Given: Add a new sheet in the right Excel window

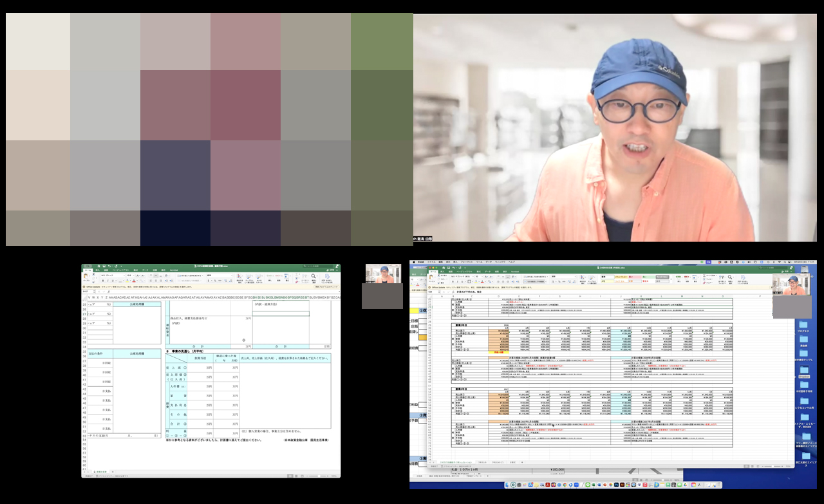Looking at the screenshot, I should tap(522, 462).
